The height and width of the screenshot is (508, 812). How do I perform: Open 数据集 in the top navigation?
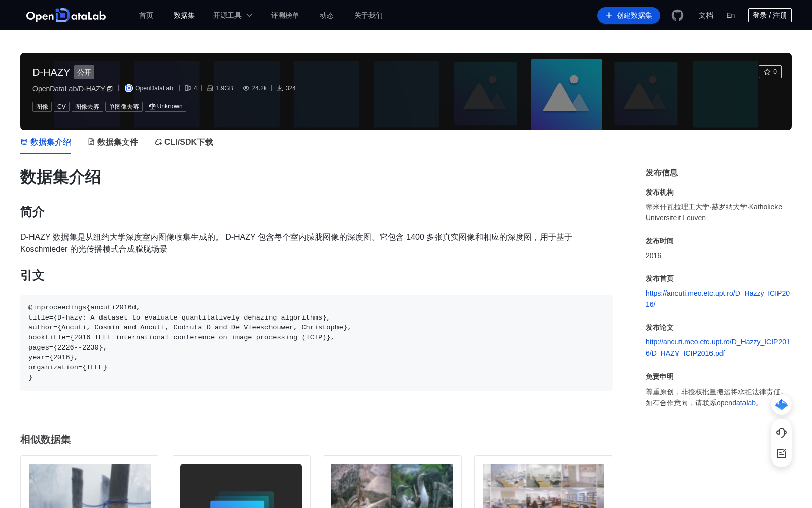coord(184,15)
